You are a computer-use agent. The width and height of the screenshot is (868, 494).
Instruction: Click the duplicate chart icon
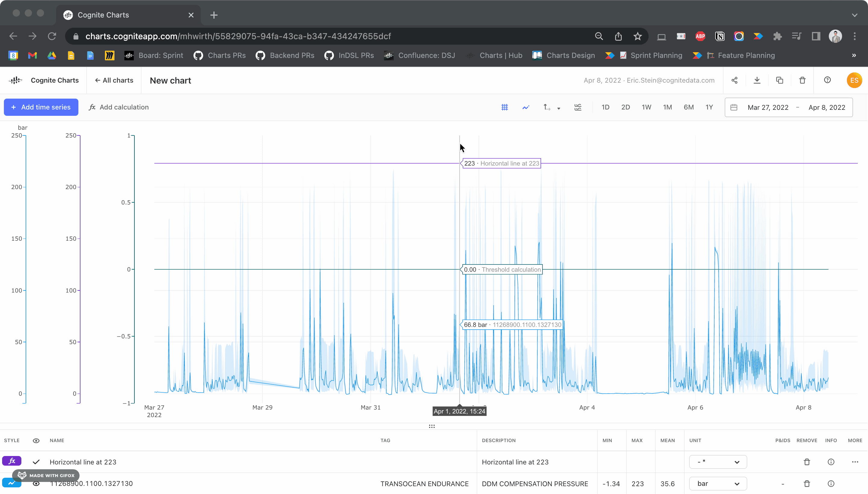779,81
